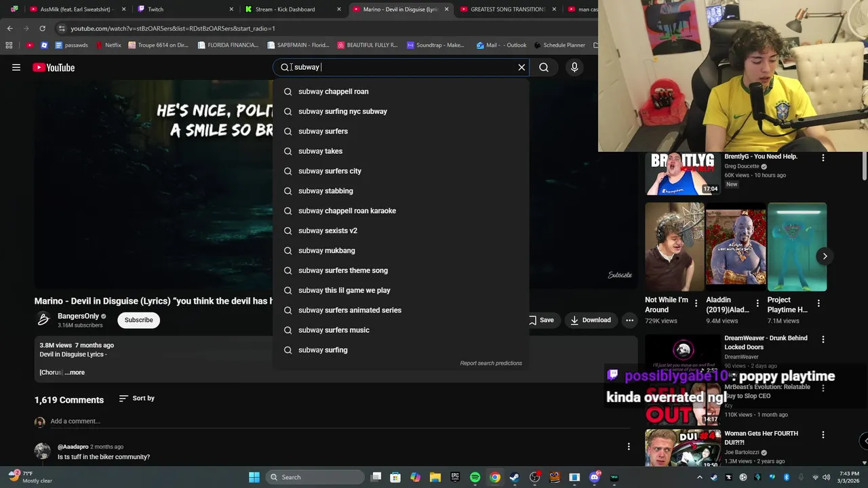The height and width of the screenshot is (488, 868).
Task: Click the browser address bar URL
Action: coord(173,28)
